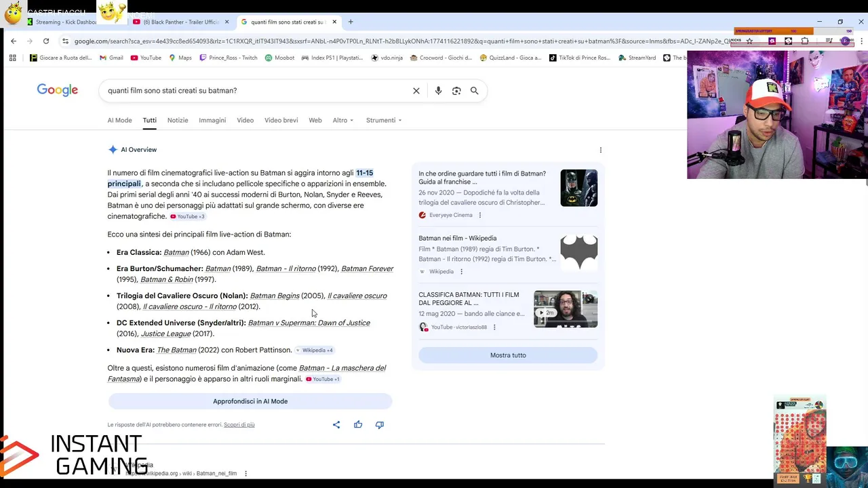This screenshot has height=488, width=868.
Task: Share the AI Overview answer
Action: pos(336,425)
